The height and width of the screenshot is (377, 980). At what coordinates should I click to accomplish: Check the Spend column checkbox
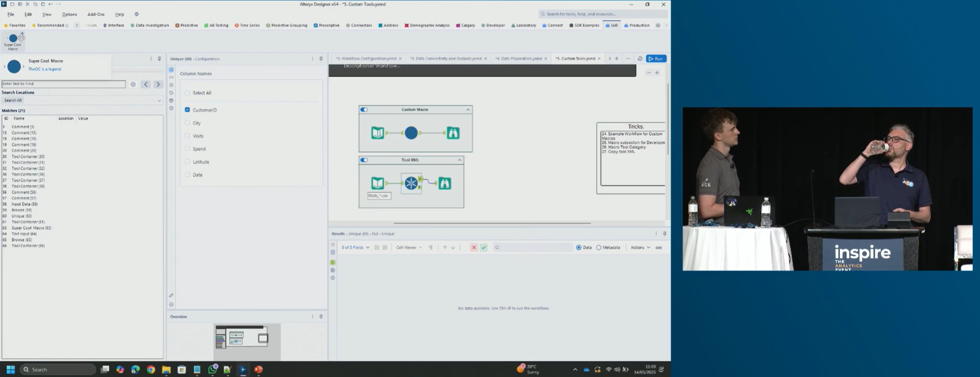(x=187, y=149)
